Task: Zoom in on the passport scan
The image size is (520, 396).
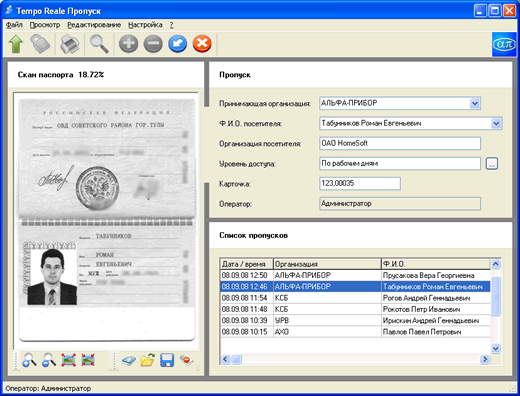Action: (x=29, y=360)
